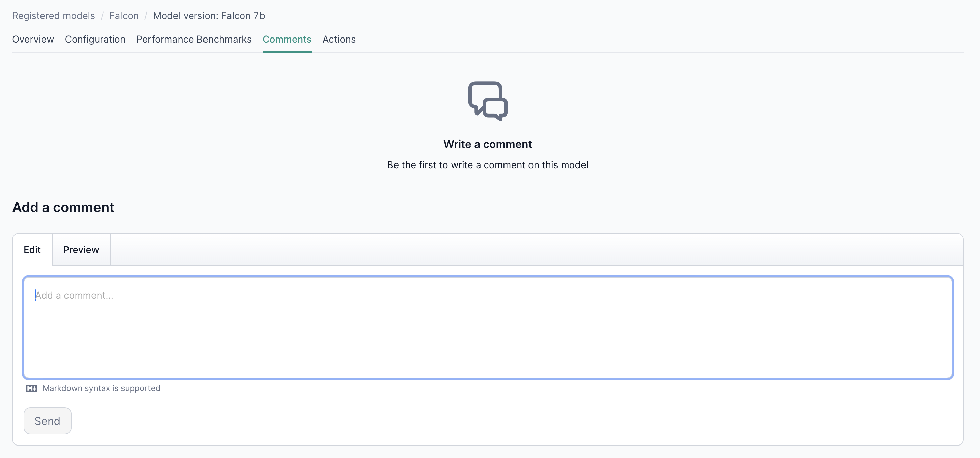980x458 pixels.
Task: Go to the Falcon breadcrumb link
Action: [x=124, y=16]
